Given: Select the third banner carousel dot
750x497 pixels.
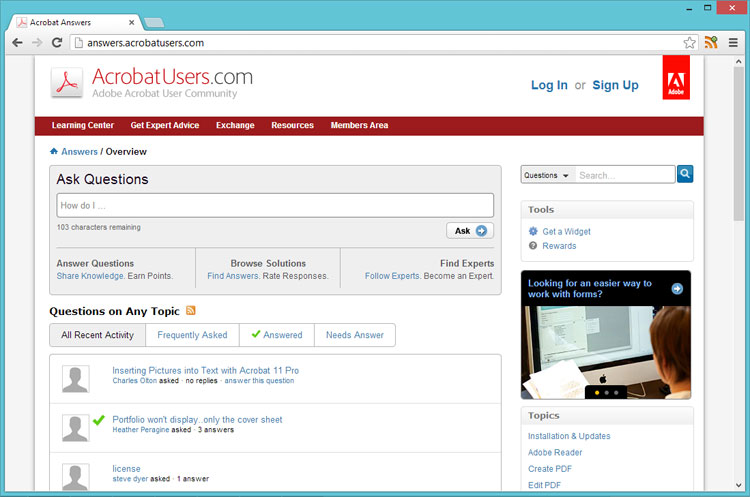Looking at the screenshot, I should (616, 393).
